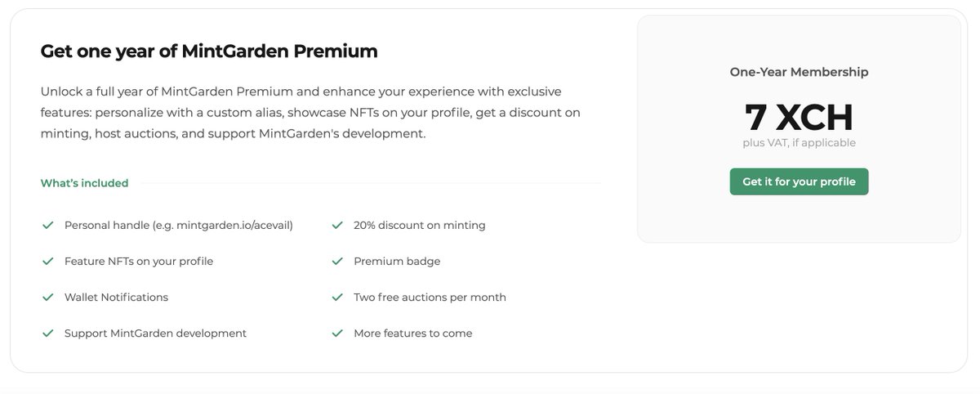Click the One-Year Membership label
Viewport: 980px width, 394px height.
(x=799, y=72)
